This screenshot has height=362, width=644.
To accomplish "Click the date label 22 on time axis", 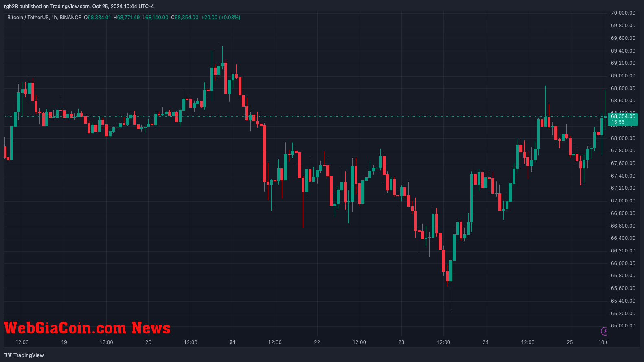I will [317, 342].
